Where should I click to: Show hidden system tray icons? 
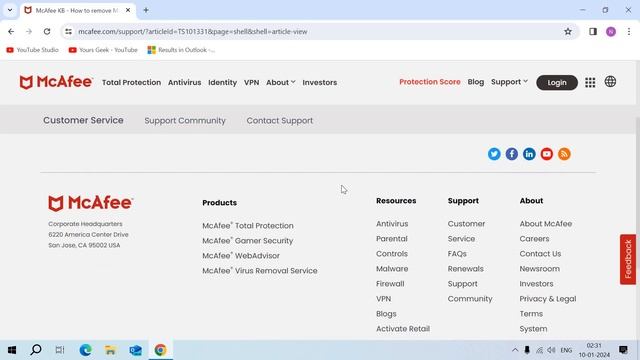(x=515, y=350)
